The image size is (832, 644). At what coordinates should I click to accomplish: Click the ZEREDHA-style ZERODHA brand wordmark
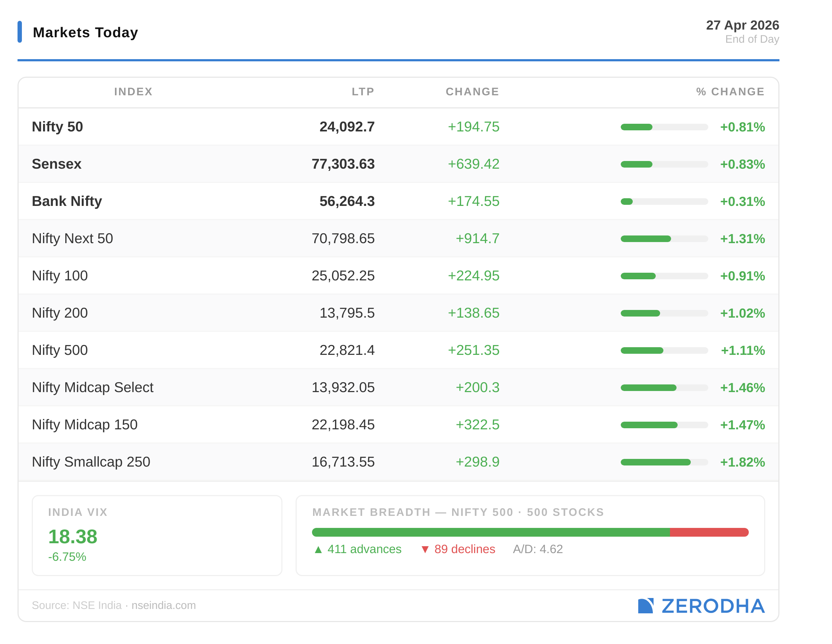pos(713,606)
